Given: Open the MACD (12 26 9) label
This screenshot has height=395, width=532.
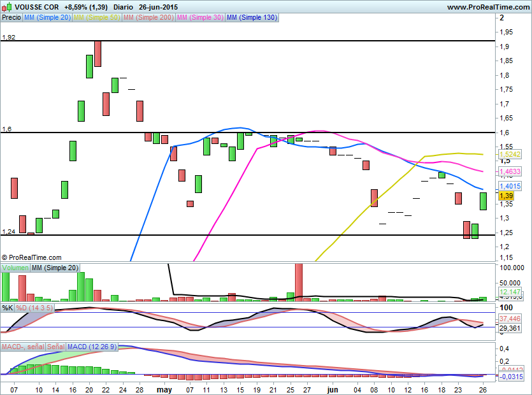Looking at the screenshot, I should coord(92,347).
